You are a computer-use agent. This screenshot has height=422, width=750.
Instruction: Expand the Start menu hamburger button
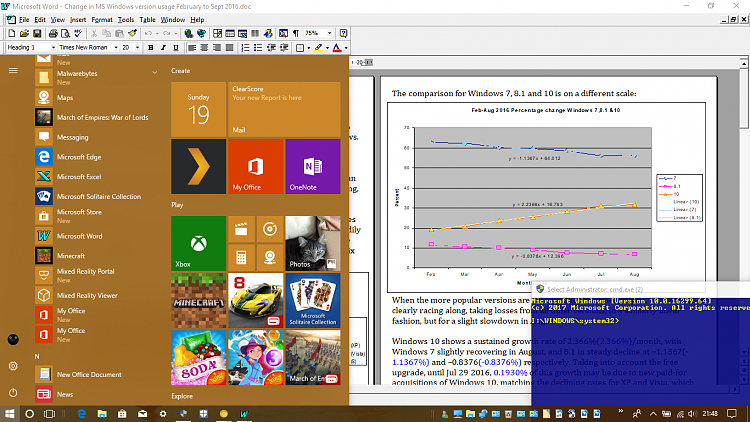coord(13,70)
